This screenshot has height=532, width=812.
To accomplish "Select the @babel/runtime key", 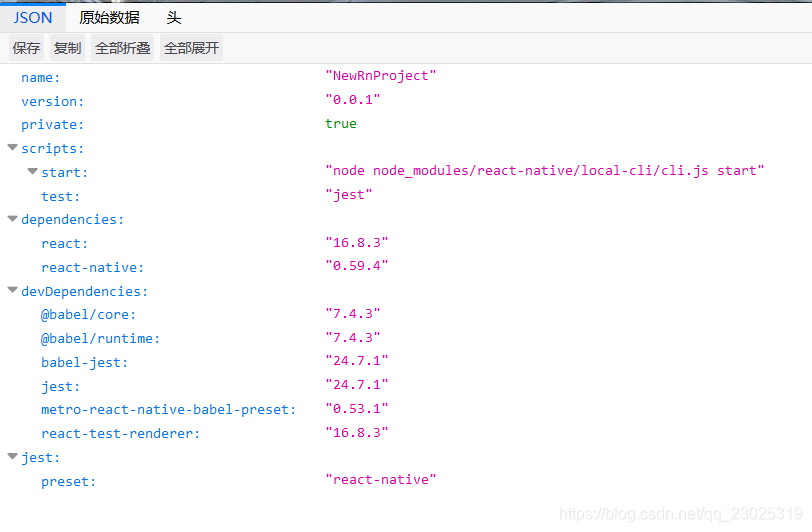I will tap(100, 338).
